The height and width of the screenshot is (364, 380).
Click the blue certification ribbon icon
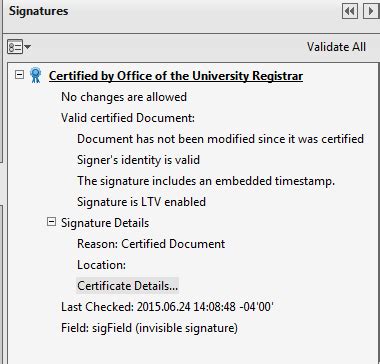tap(35, 75)
